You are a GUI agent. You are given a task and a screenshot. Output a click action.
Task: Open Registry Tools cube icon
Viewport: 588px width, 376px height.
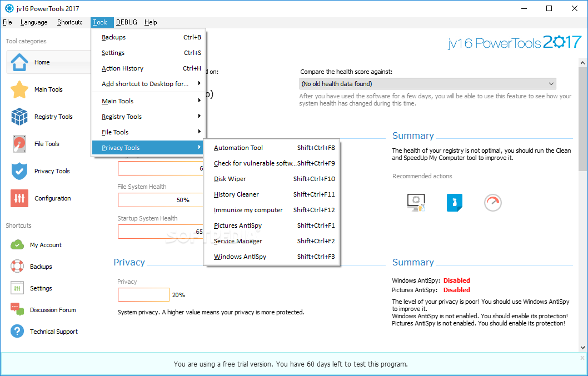[x=19, y=117]
